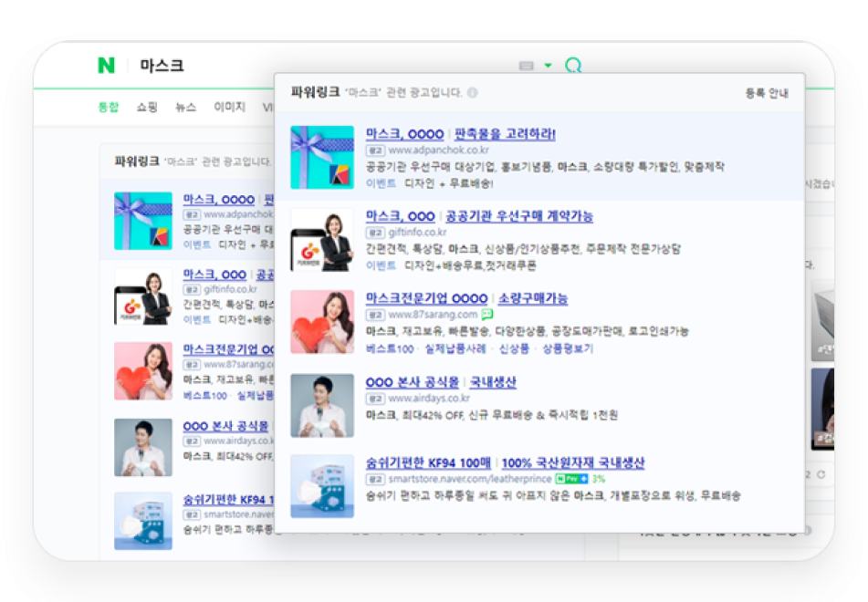Click 이벤트 label in the popup adpanchok ad

381,183
